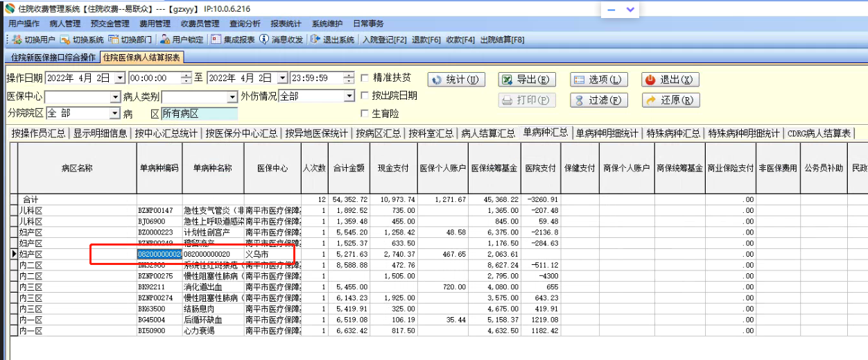Click 入院登记[F2] toolbar button
The image size is (868, 360).
(x=384, y=40)
